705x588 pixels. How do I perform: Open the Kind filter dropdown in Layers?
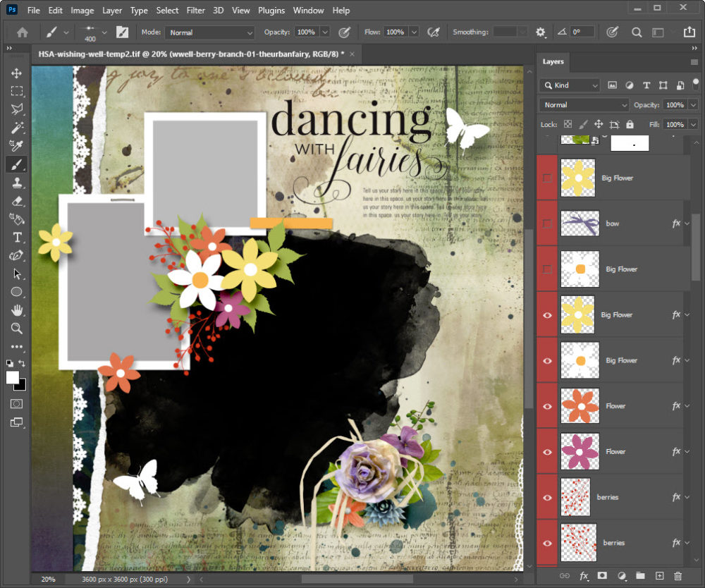pos(570,85)
